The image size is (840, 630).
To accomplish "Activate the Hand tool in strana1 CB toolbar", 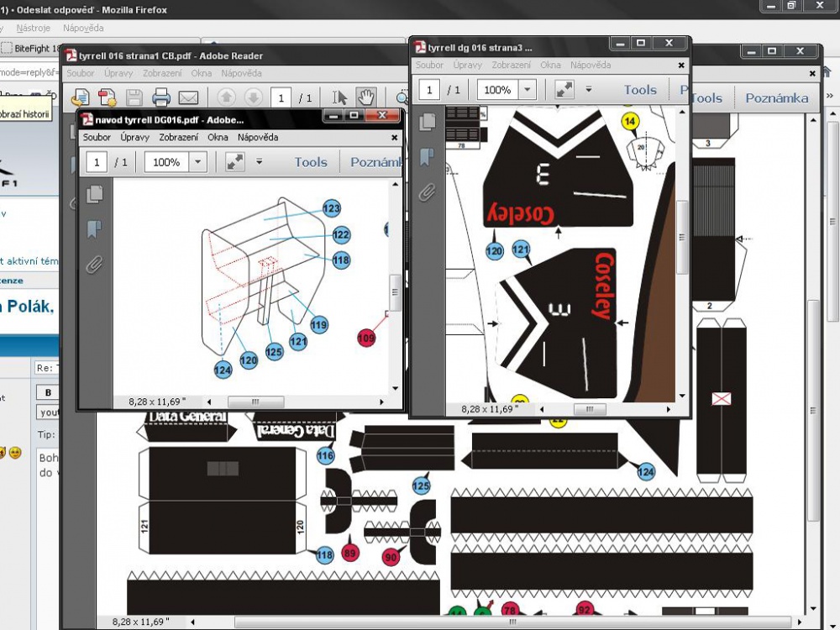I will [x=366, y=97].
